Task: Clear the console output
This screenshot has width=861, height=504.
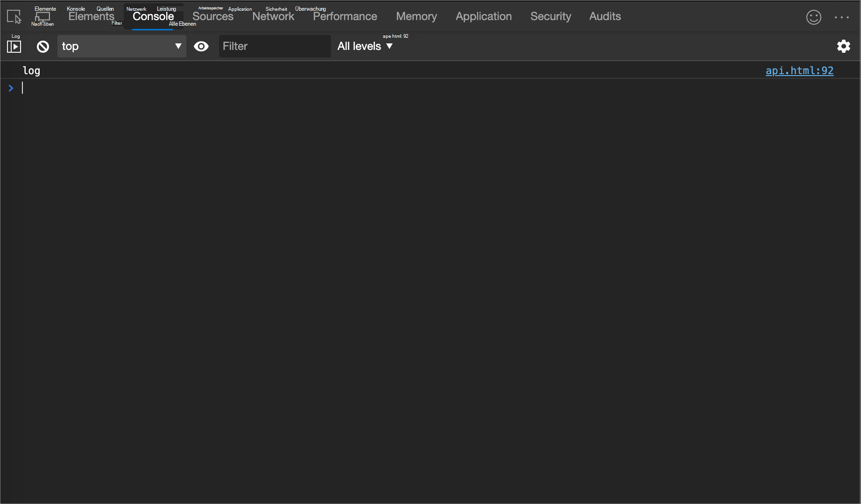Action: tap(42, 46)
